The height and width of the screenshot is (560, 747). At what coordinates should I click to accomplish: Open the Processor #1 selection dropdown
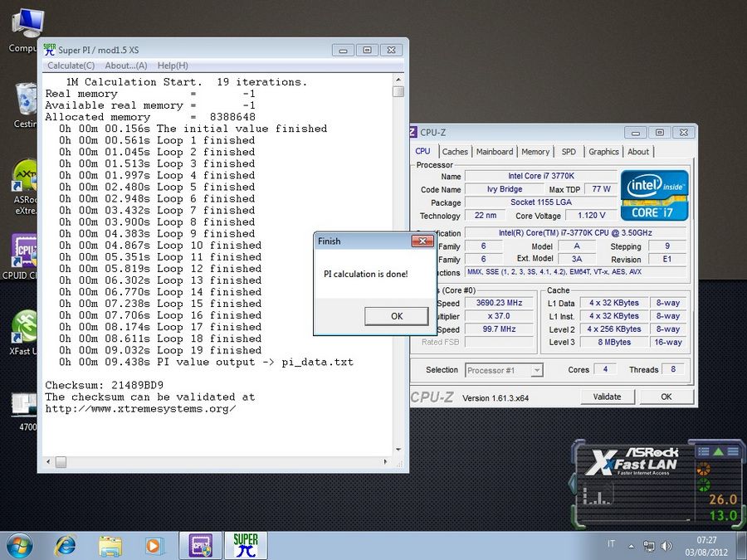(504, 370)
